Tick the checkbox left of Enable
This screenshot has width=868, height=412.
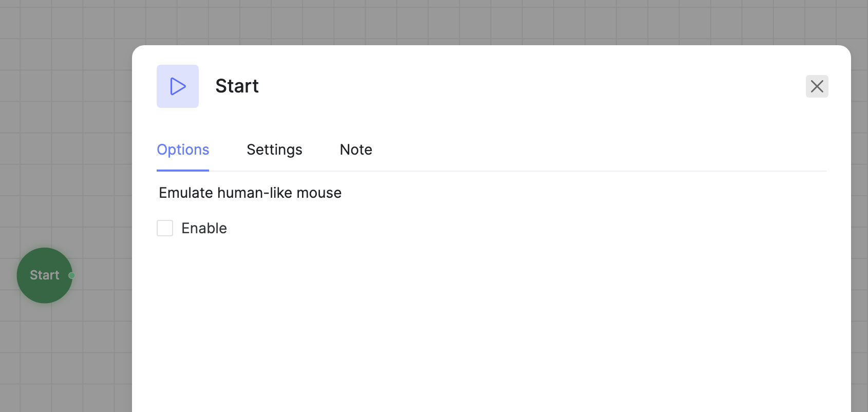(x=165, y=228)
